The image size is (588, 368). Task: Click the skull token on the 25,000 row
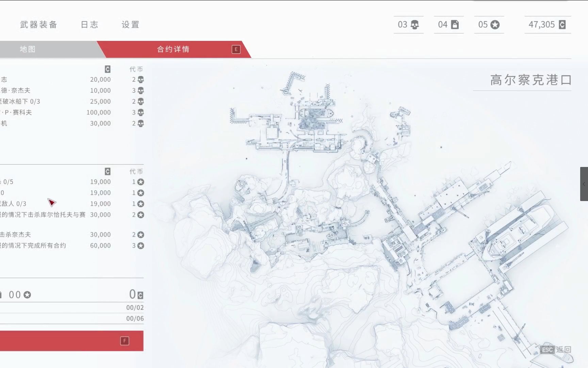coord(141,101)
